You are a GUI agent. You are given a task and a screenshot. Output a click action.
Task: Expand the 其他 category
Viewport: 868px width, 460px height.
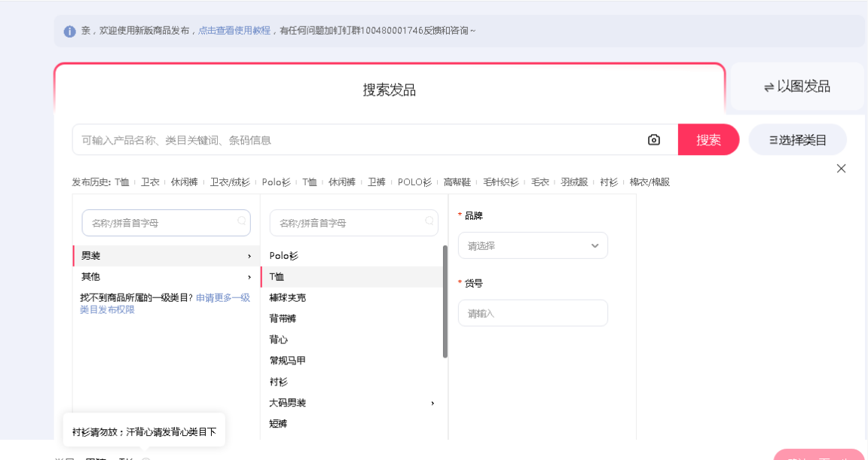pyautogui.click(x=166, y=277)
